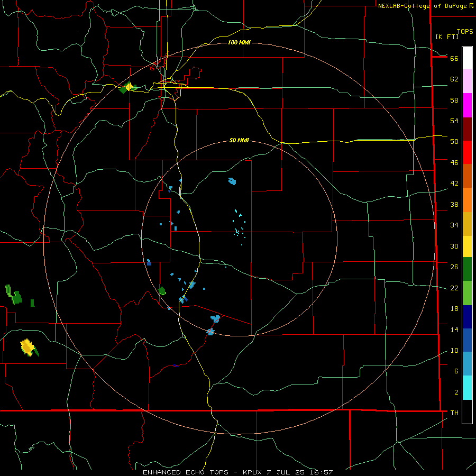Image resolution: width=476 pixels, height=476 pixels.
Task: Click the yellow-green echo on the 100 NMI ring
Action: [128, 88]
